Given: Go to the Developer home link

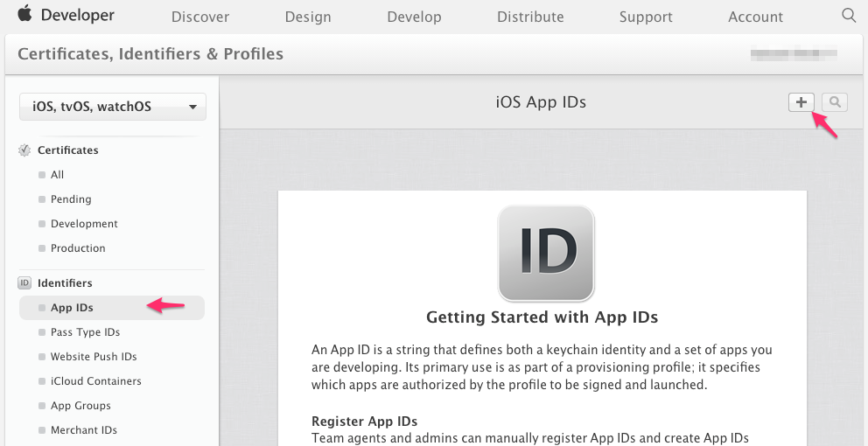Looking at the screenshot, I should point(78,15).
